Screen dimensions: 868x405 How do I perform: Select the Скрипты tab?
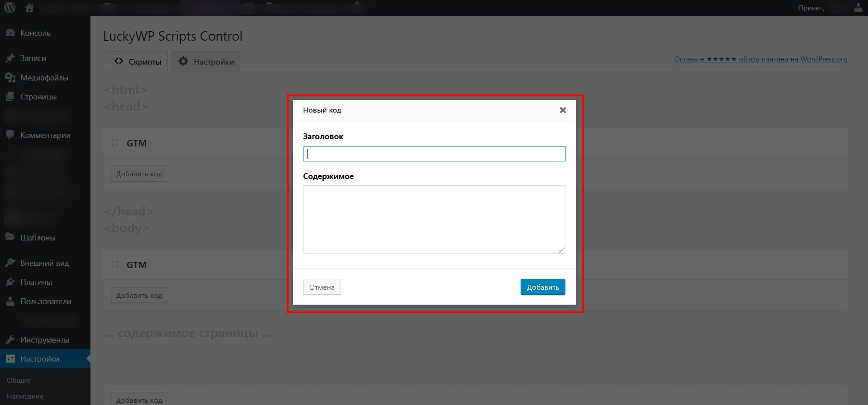point(138,61)
